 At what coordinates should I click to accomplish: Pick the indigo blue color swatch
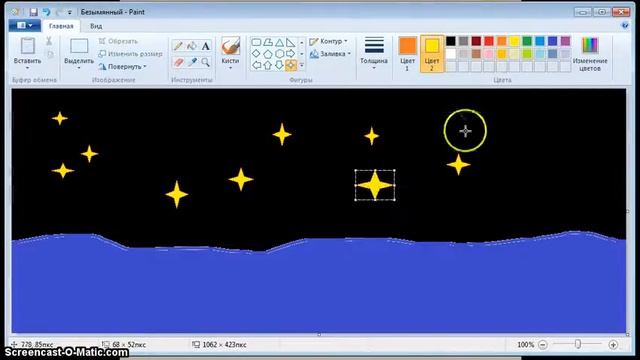pyautogui.click(x=553, y=41)
